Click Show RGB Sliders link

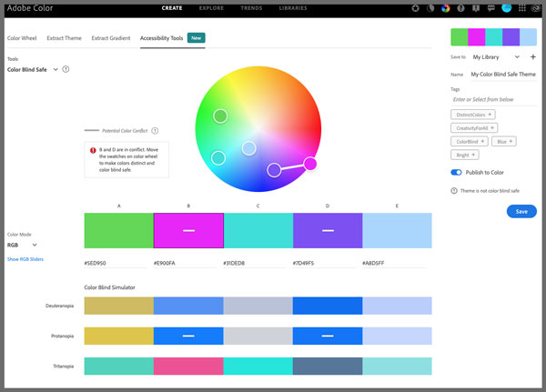point(25,259)
